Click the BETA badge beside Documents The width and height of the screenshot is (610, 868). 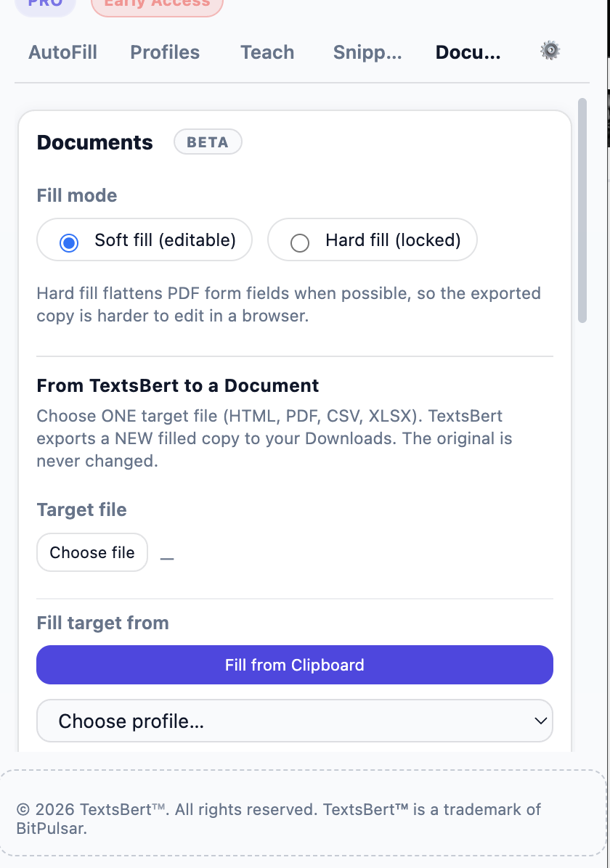(208, 142)
